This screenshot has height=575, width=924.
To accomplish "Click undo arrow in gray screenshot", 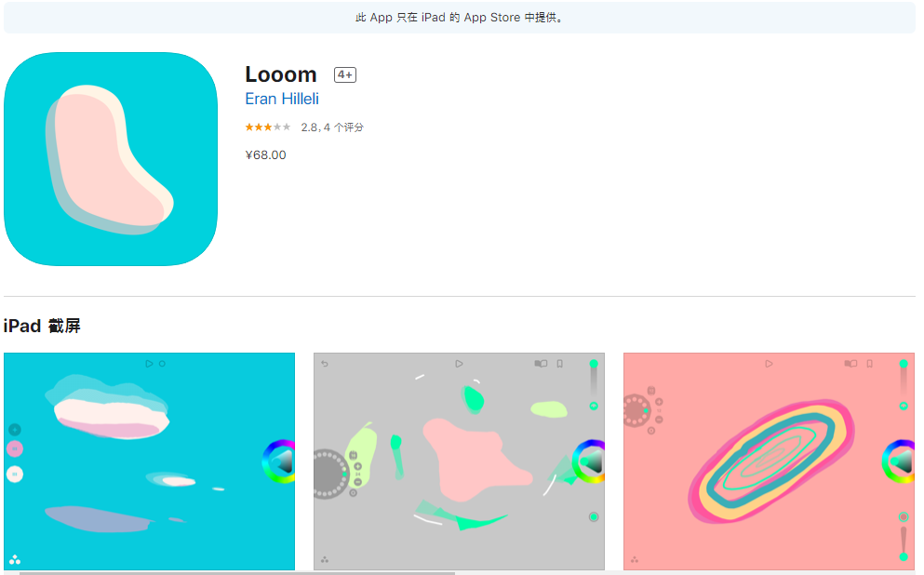I will click(x=325, y=364).
